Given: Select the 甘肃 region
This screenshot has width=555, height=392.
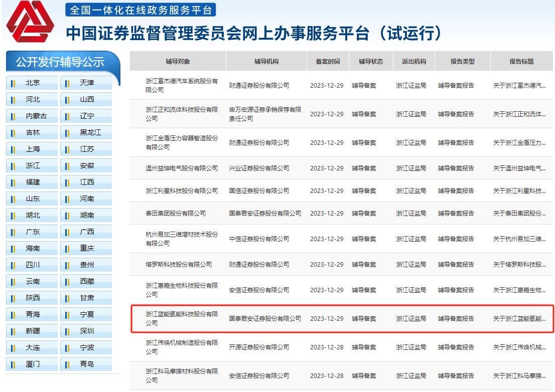Looking at the screenshot, I should (x=86, y=298).
